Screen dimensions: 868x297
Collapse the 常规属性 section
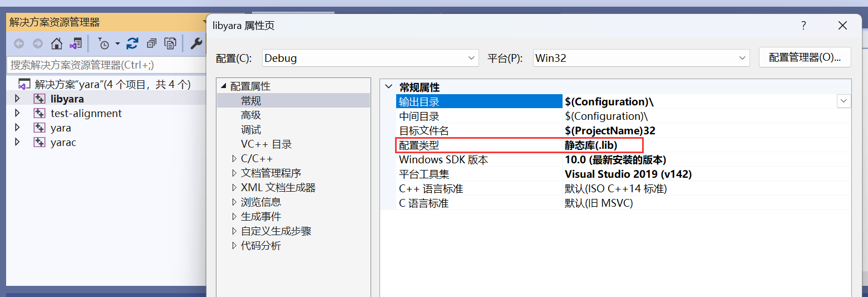coord(388,87)
